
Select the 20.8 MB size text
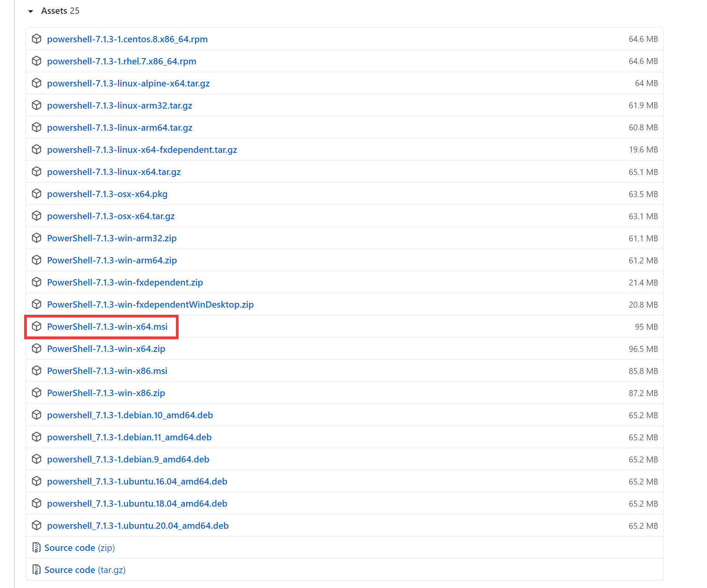point(643,305)
